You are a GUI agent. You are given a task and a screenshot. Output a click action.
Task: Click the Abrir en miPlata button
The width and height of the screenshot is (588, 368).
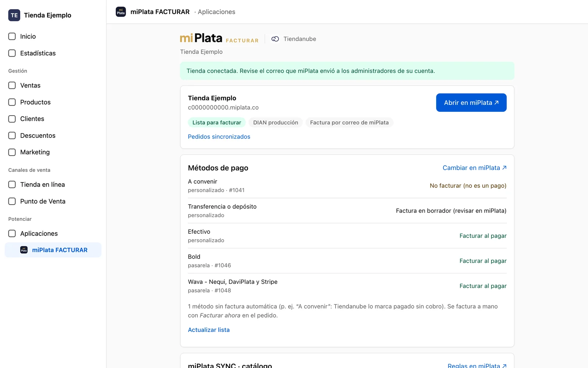[x=471, y=103]
